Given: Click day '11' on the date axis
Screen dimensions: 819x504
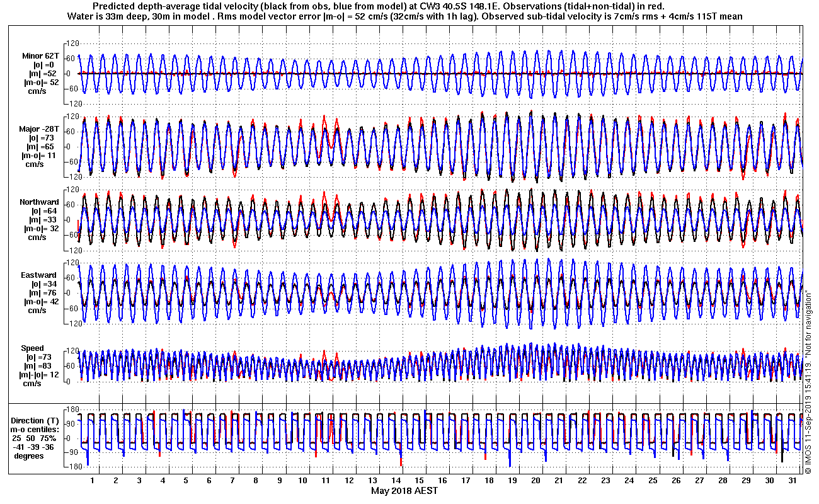Looking at the screenshot, I should [x=326, y=480].
